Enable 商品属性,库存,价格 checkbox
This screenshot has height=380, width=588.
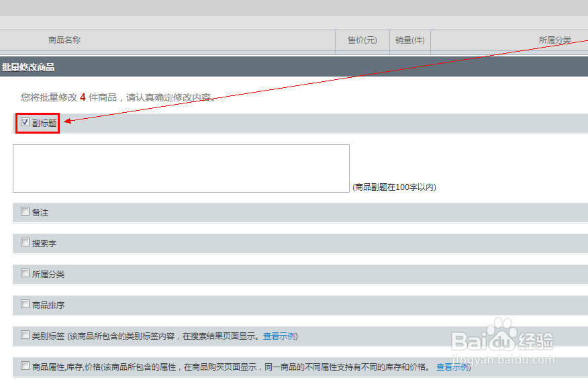tap(25, 365)
